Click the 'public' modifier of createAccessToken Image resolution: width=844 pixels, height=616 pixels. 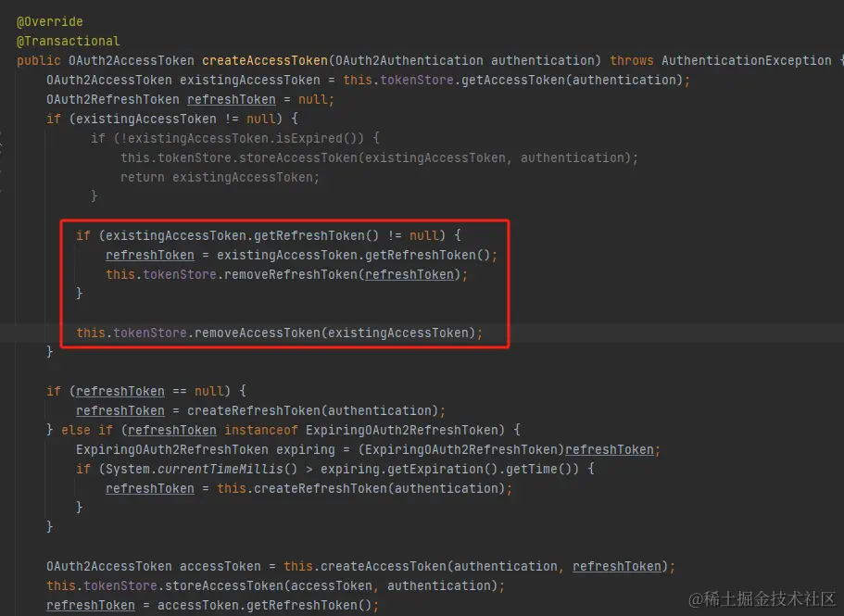point(38,60)
